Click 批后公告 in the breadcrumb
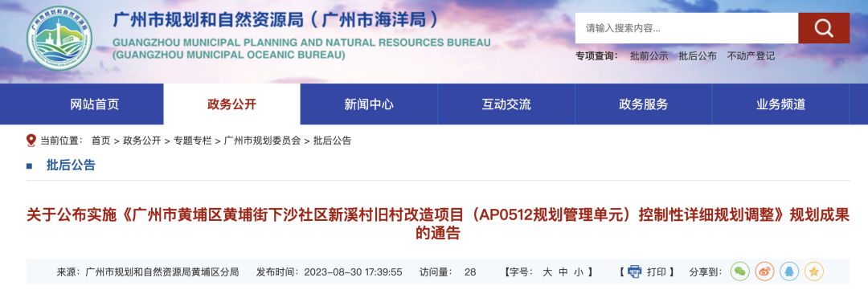This screenshot has width=868, height=298. (x=332, y=141)
